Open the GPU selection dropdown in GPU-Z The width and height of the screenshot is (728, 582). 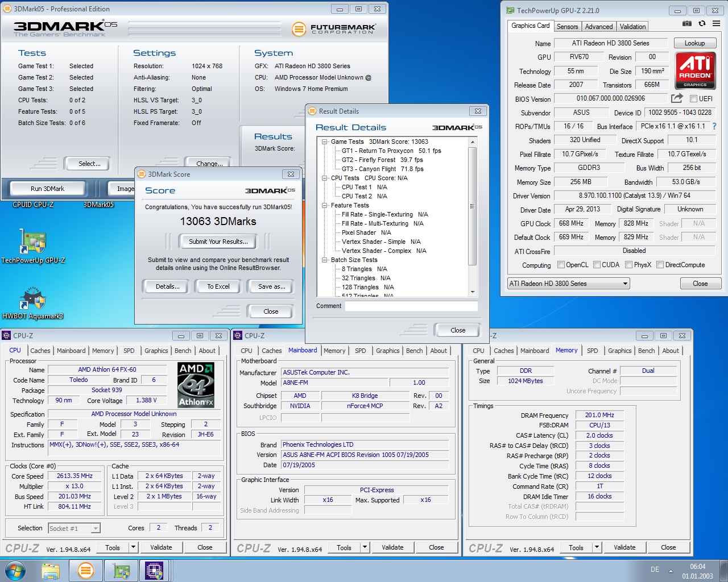(569, 283)
